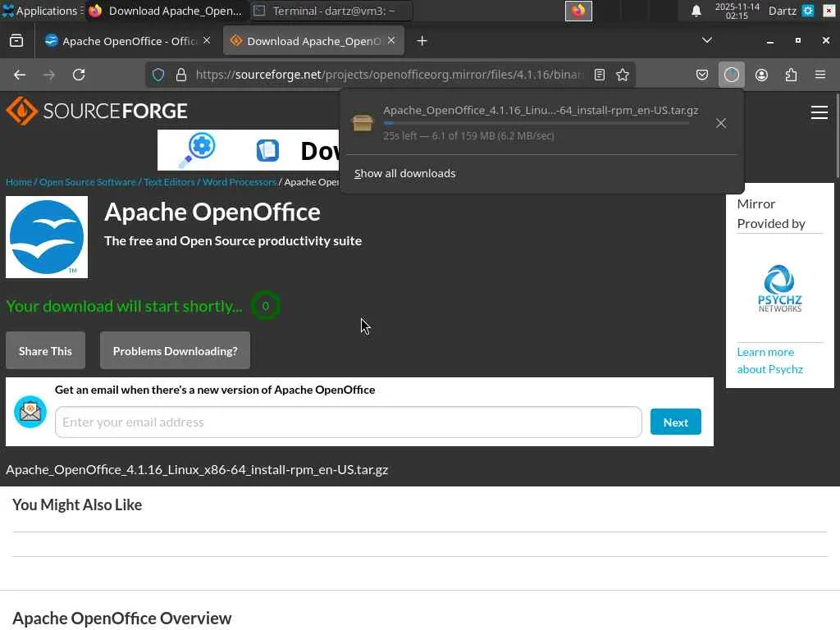
Task: Open the Applications menu in the panel
Action: coord(41,11)
